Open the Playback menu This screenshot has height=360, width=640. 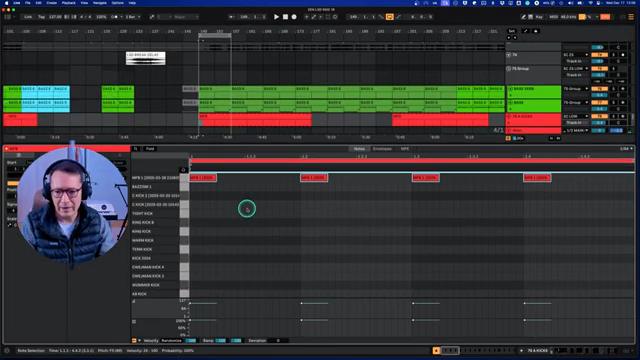[x=69, y=3]
